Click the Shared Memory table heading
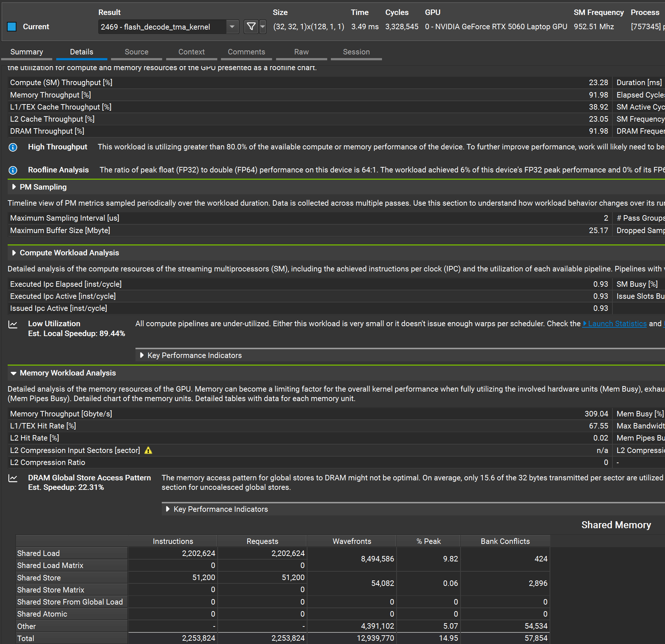The image size is (665, 644). (616, 525)
